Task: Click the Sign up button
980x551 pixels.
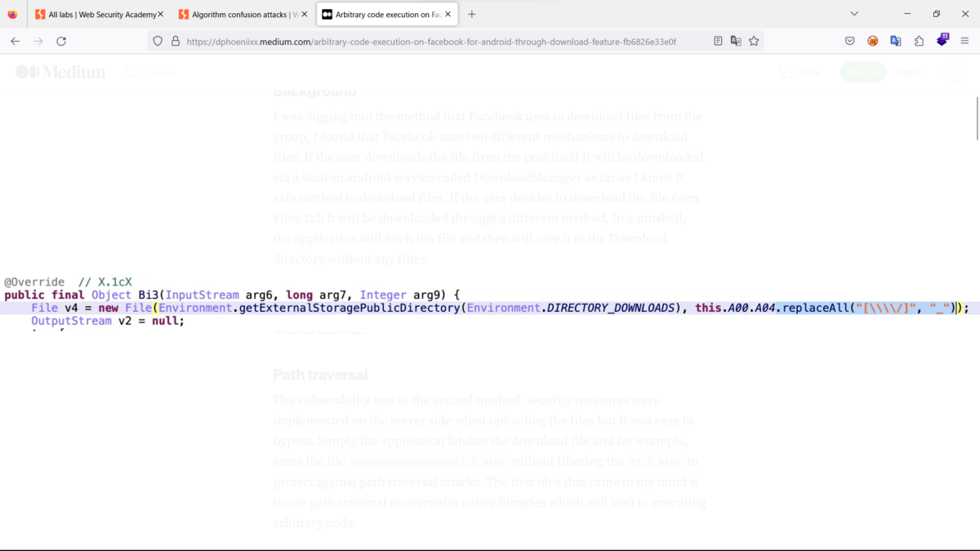Action: 863,72
